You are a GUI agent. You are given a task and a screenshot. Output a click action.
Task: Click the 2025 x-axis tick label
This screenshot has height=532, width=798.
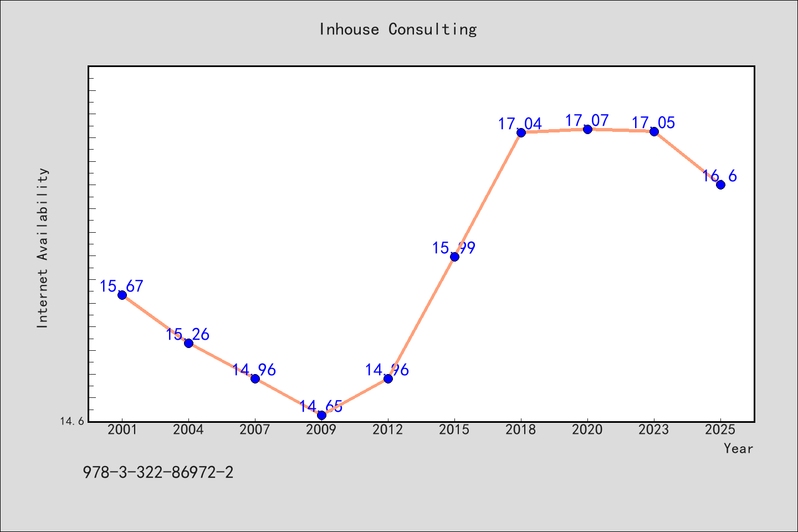(720, 429)
